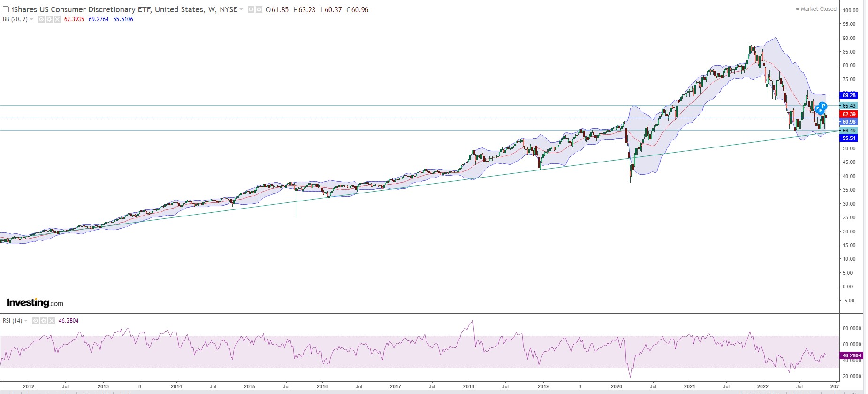
Task: Delete the RSI indicator with X icon
Action: [51, 321]
